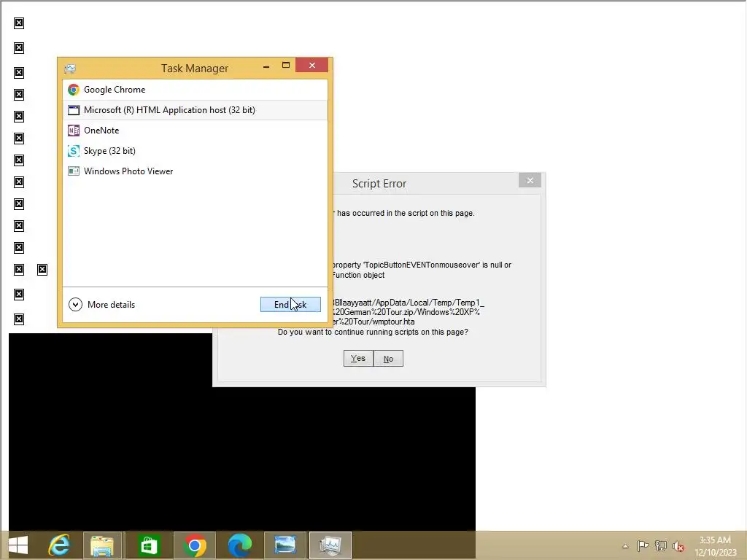This screenshot has width=747, height=560.
Task: Click Yes in the Script Error dialog
Action: 358,359
